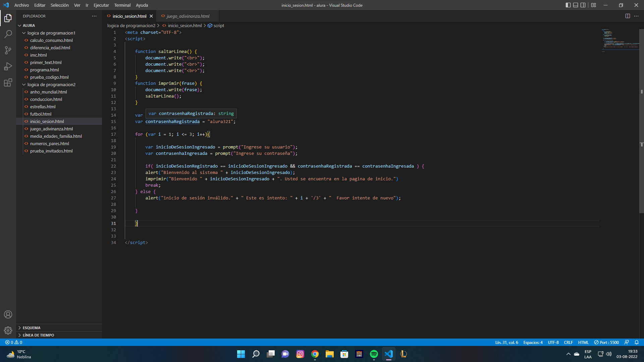Customize layout icon in title bar
The height and width of the screenshot is (362, 644).
coord(594,5)
